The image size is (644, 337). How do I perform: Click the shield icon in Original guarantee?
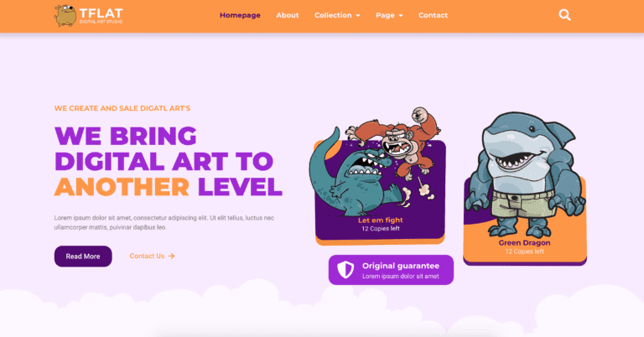(345, 270)
